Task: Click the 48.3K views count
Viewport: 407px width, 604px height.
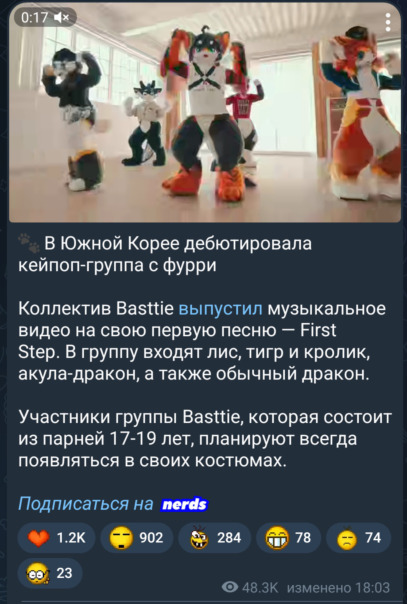Action: click(260, 587)
